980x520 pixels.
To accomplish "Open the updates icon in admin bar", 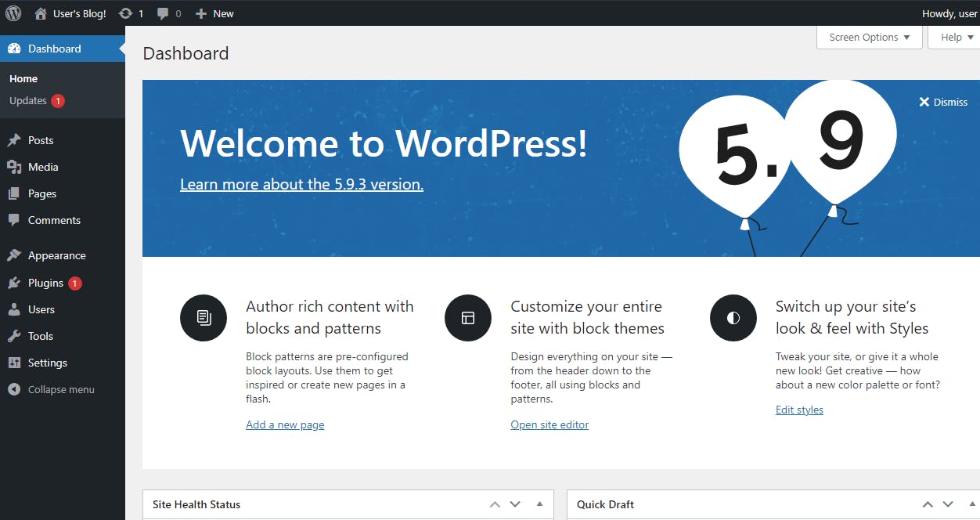I will coord(125,13).
